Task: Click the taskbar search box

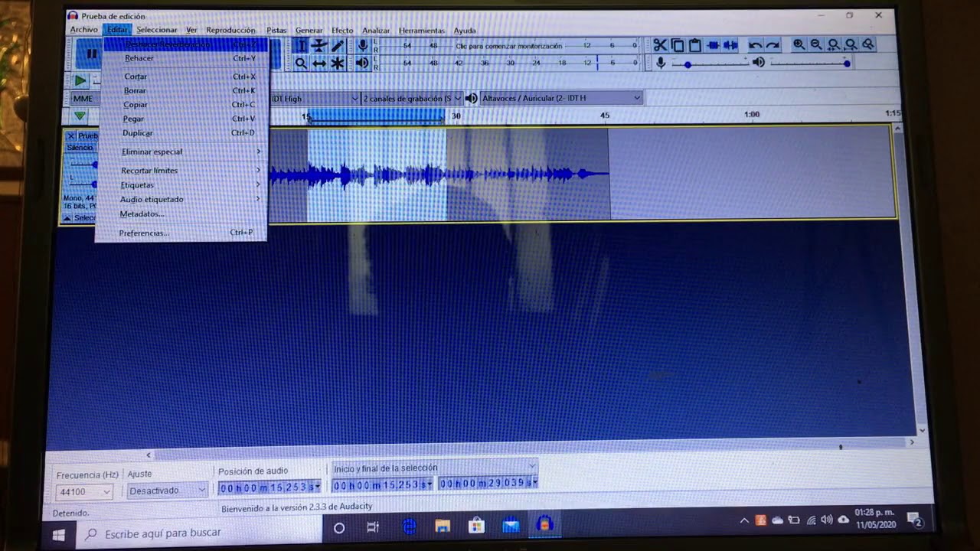Action: pyautogui.click(x=199, y=533)
